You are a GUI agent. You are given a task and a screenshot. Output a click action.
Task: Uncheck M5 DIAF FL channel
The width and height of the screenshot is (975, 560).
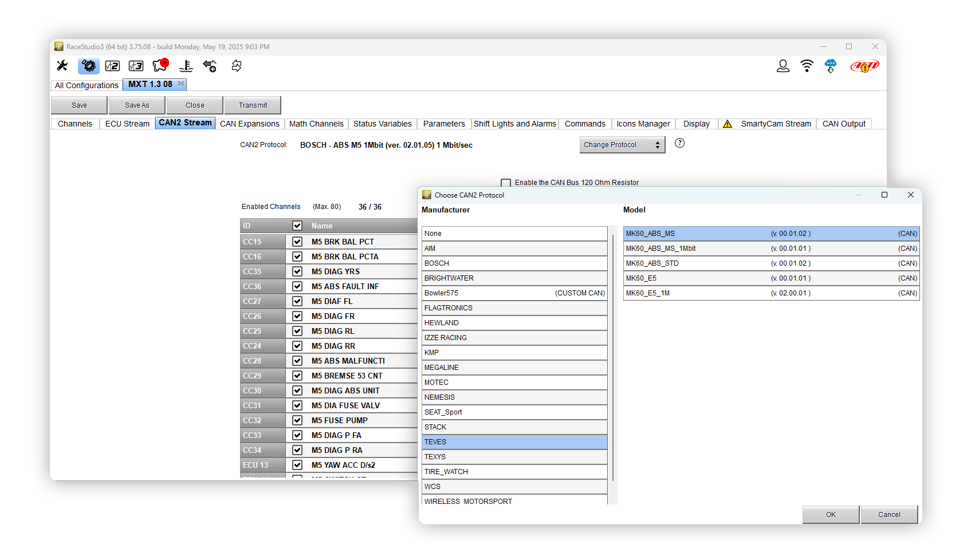click(x=297, y=301)
